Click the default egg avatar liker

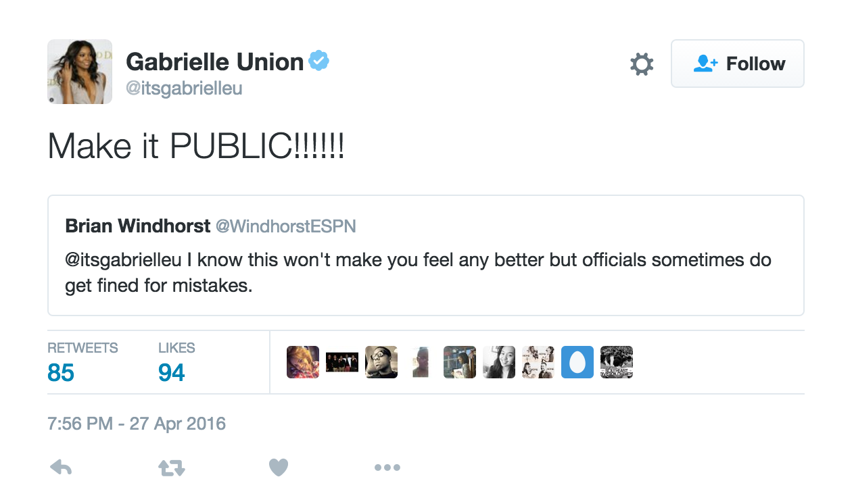[577, 362]
